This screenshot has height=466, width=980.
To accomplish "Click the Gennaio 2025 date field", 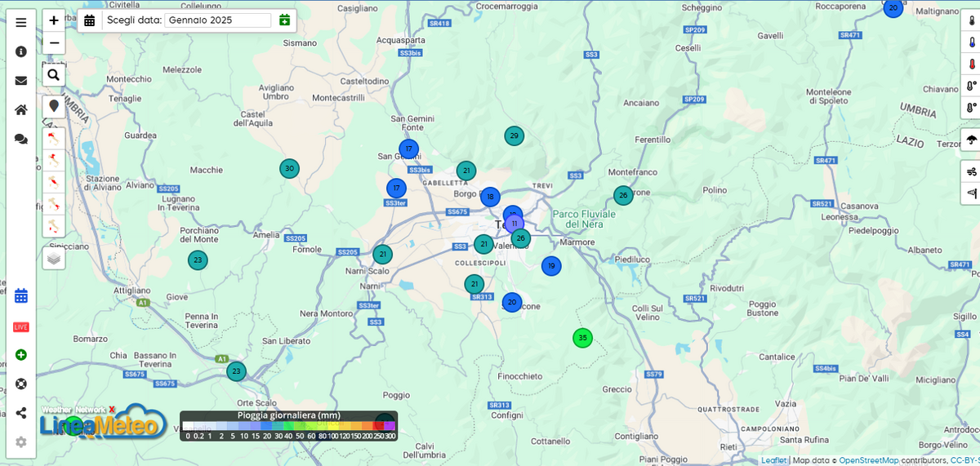I will tap(218, 20).
